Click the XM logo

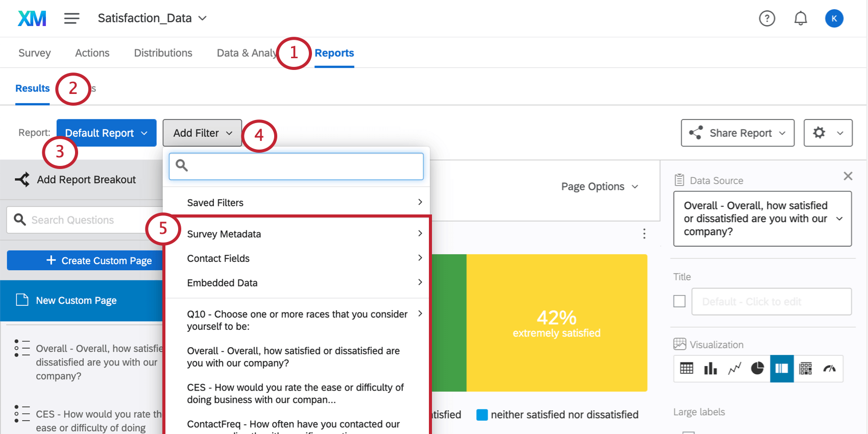[x=32, y=18]
